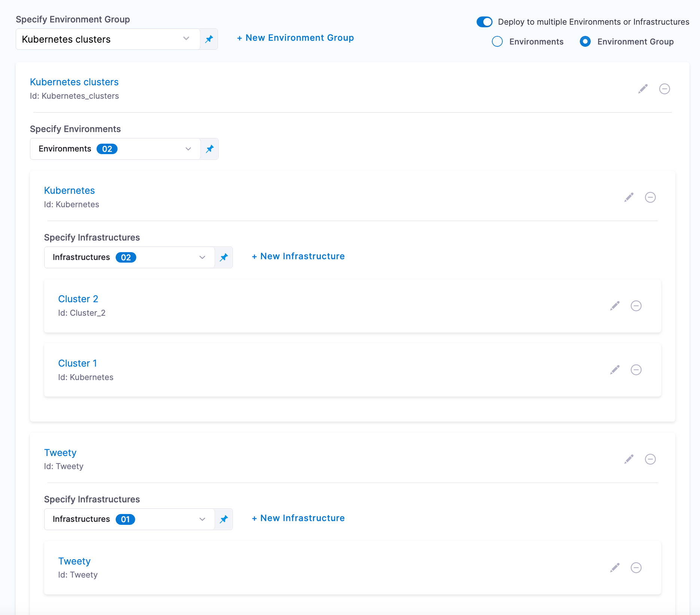Viewport: 700px width, 615px height.
Task: Click pin icon next to Environments dropdown
Action: pos(210,149)
